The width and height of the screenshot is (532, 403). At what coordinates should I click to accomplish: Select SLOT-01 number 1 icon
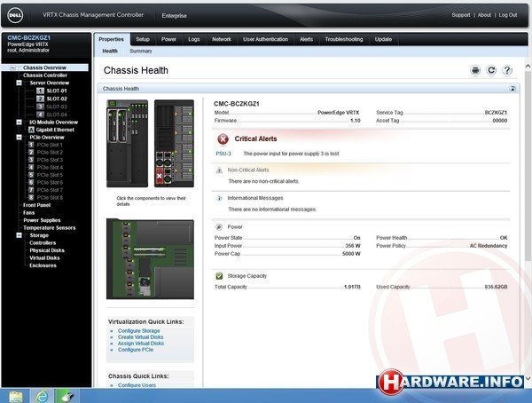[x=40, y=91]
